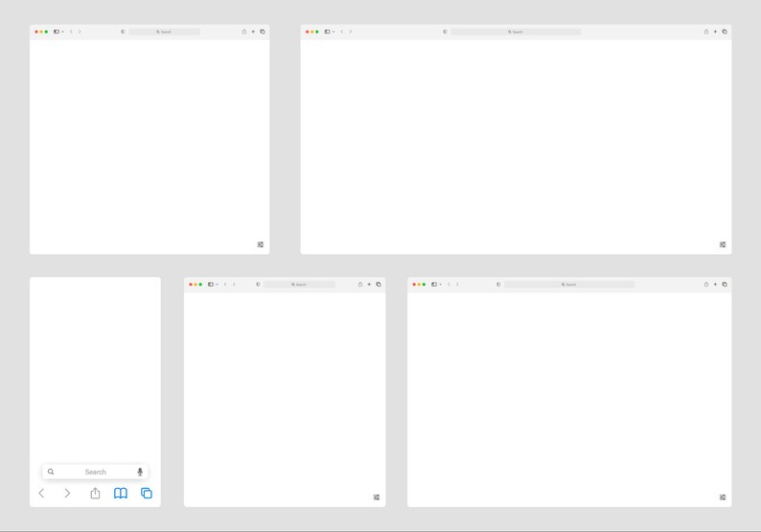
Task: Click the search field in top-left browser window
Action: click(165, 32)
